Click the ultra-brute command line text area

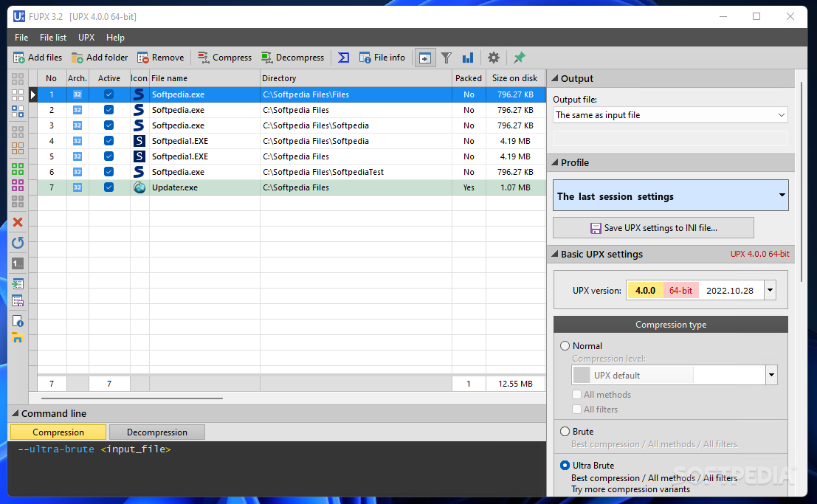pyautogui.click(x=277, y=468)
